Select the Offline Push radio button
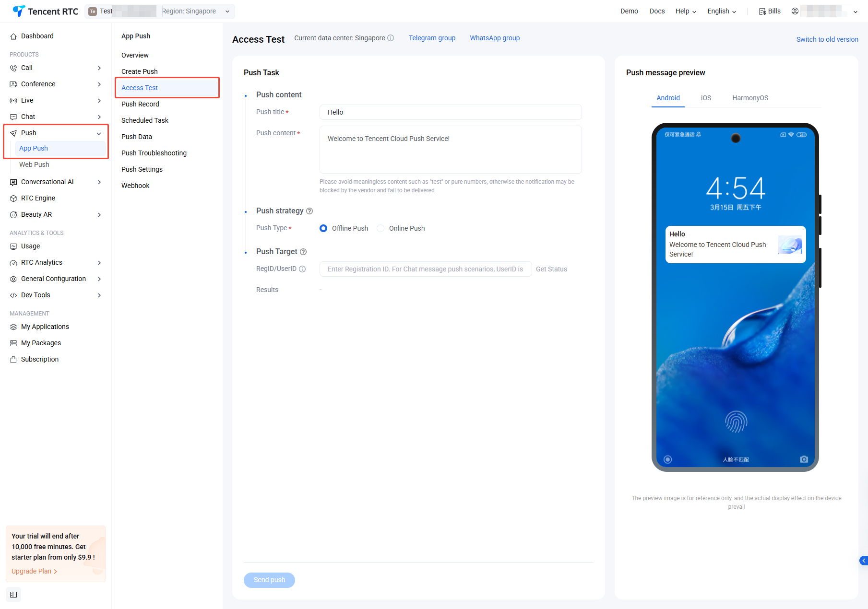Image resolution: width=868 pixels, height=609 pixels. tap(323, 228)
